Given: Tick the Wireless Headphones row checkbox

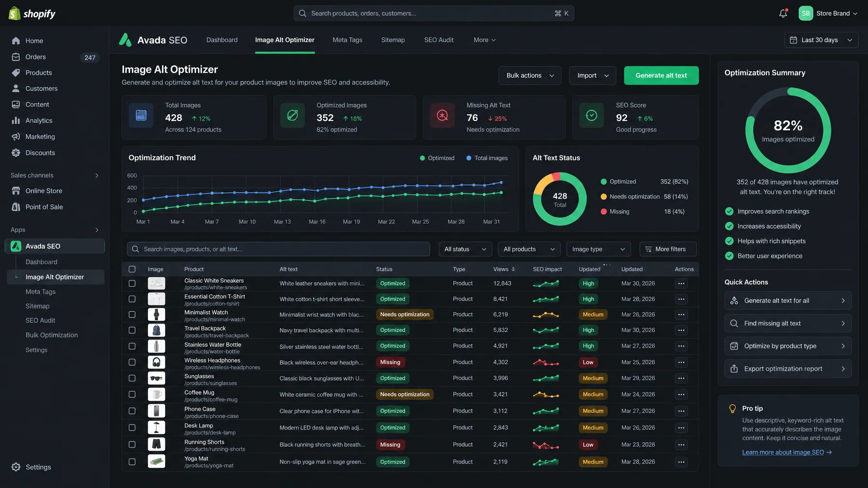Looking at the screenshot, I should tap(132, 362).
